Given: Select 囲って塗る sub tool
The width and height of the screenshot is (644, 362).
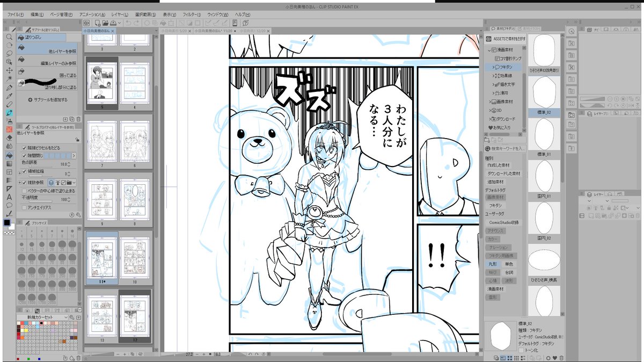Looking at the screenshot, I should [47, 73].
